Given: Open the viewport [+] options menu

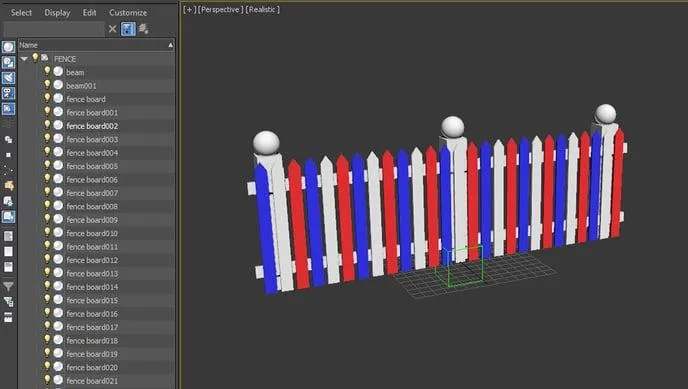Looking at the screenshot, I should 189,9.
